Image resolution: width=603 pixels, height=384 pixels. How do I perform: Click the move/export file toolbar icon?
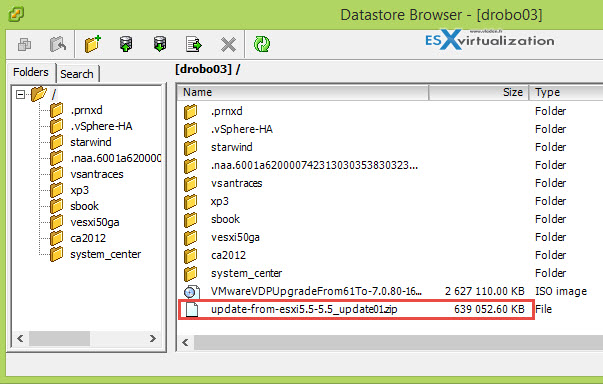point(193,44)
